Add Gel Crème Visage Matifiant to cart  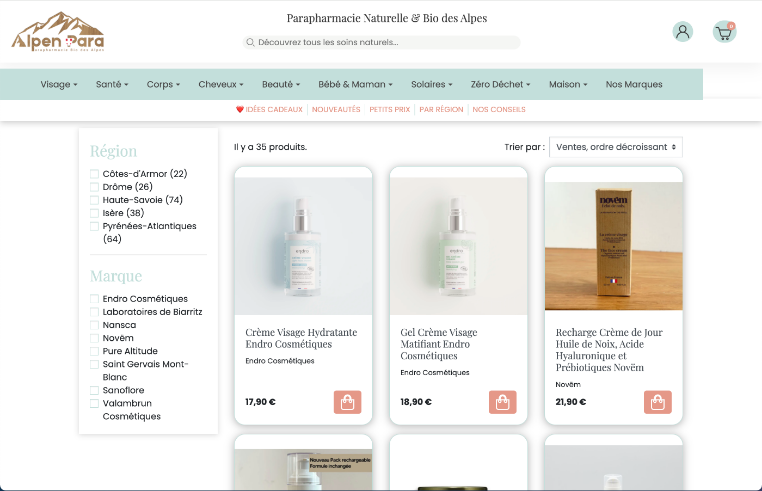point(502,402)
